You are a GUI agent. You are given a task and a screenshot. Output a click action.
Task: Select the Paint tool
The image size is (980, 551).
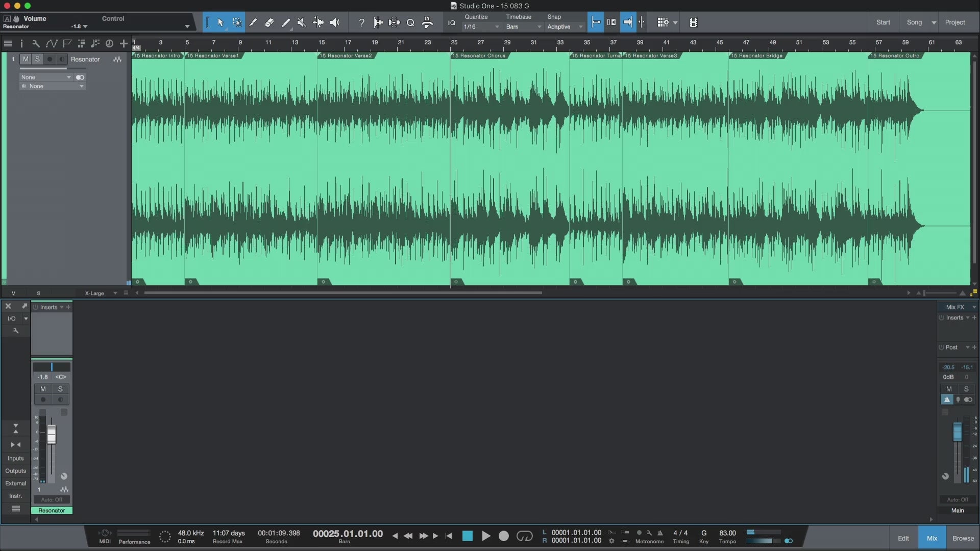(x=286, y=22)
